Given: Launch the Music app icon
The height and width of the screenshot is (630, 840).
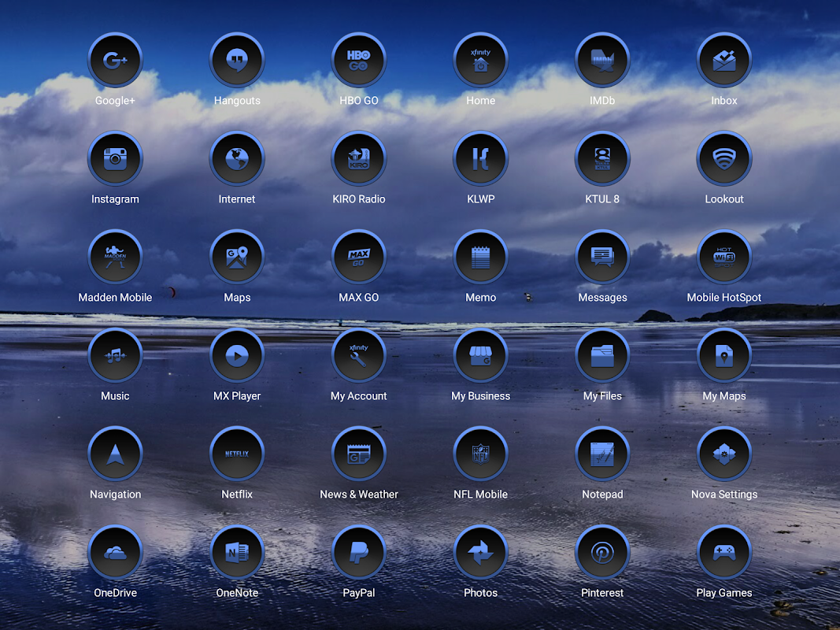Looking at the screenshot, I should point(115,356).
